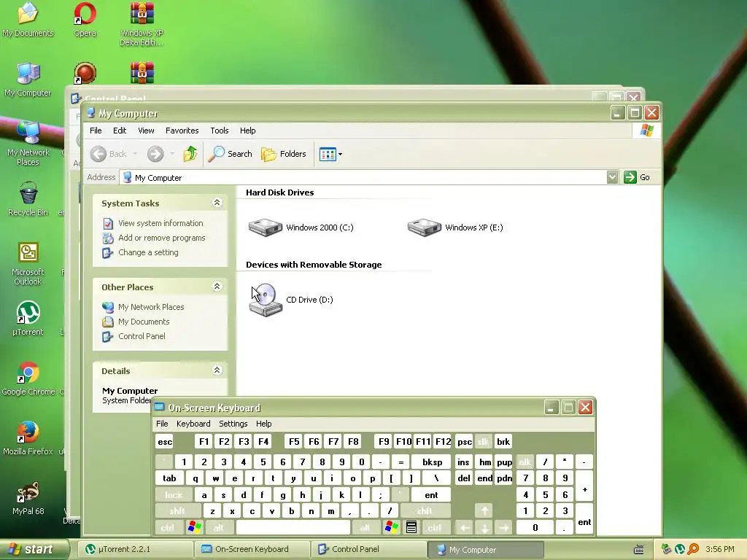Collapse the Details panel
This screenshot has width=747, height=560.
pyautogui.click(x=217, y=370)
